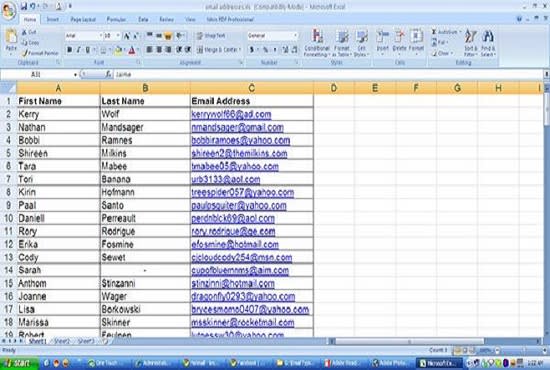
Task: Select cell with last name Borkowski
Action: click(145, 309)
